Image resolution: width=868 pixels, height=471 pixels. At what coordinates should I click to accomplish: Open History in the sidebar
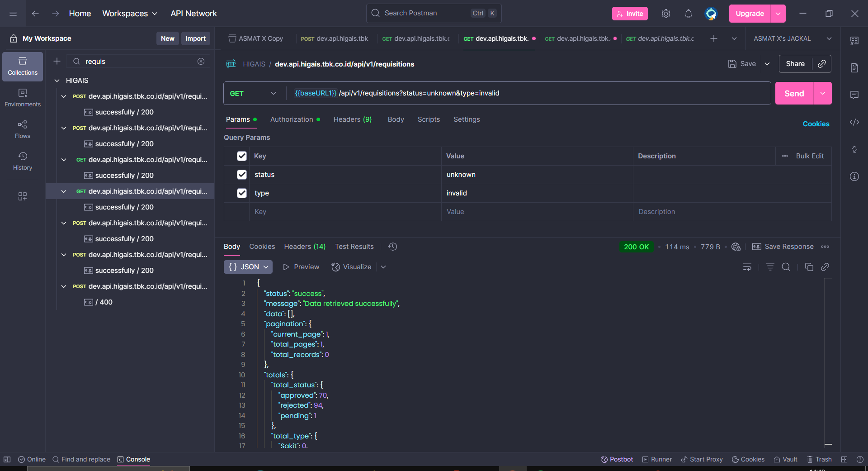23,162
